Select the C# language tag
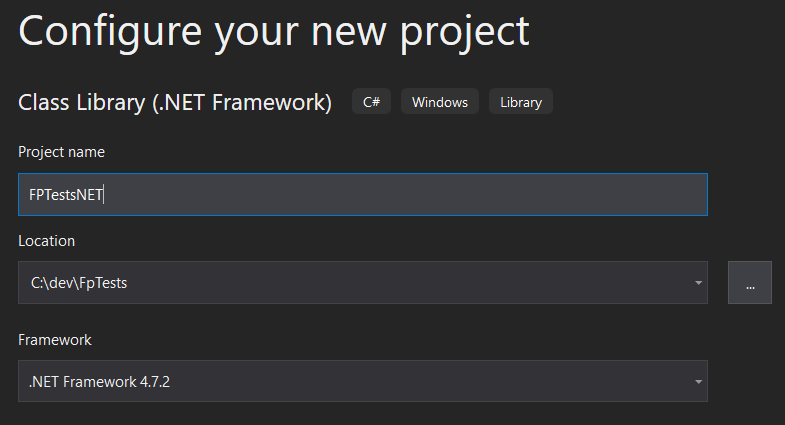The height and width of the screenshot is (425, 785). [371, 102]
